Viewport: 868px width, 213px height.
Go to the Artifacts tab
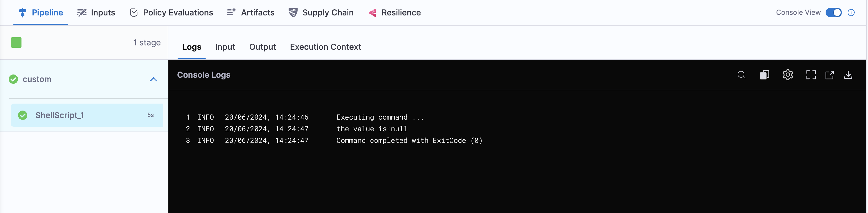pyautogui.click(x=251, y=13)
